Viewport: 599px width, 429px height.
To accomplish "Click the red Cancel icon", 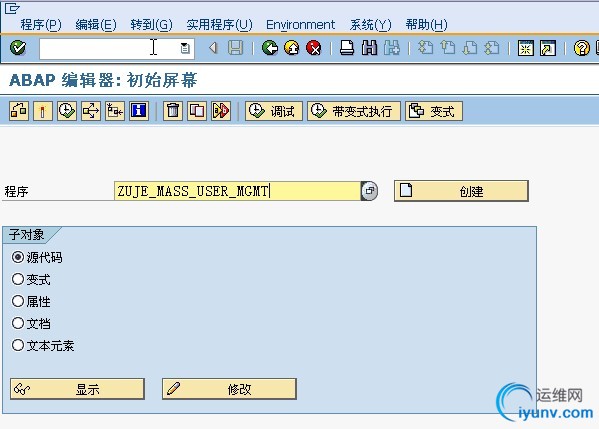I will pos(314,48).
